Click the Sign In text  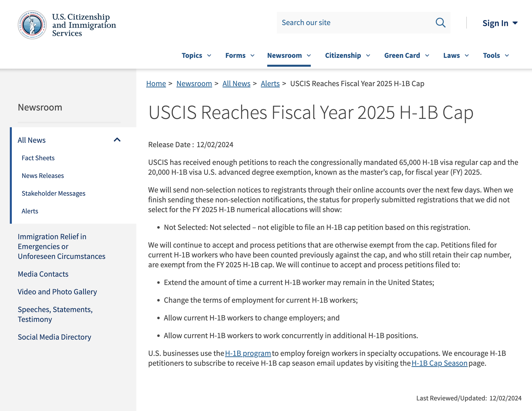pyautogui.click(x=495, y=23)
